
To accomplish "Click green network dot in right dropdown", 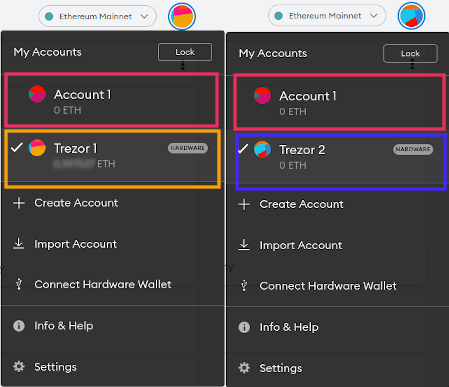I will coord(279,16).
